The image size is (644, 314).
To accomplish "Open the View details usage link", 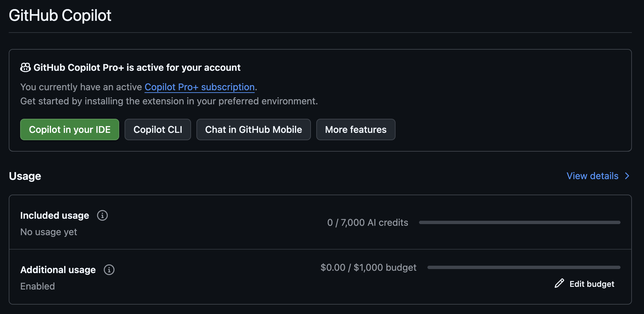I will point(593,176).
